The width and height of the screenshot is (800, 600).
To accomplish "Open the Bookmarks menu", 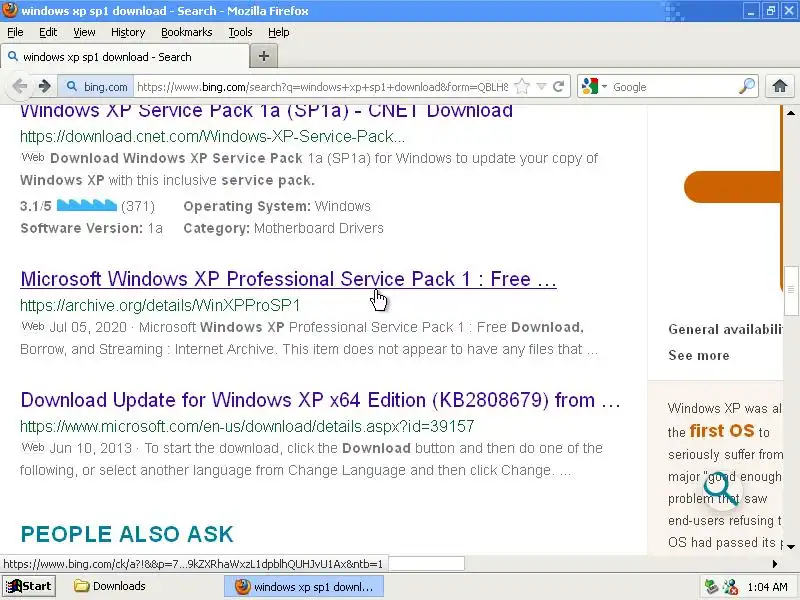I will pyautogui.click(x=187, y=32).
